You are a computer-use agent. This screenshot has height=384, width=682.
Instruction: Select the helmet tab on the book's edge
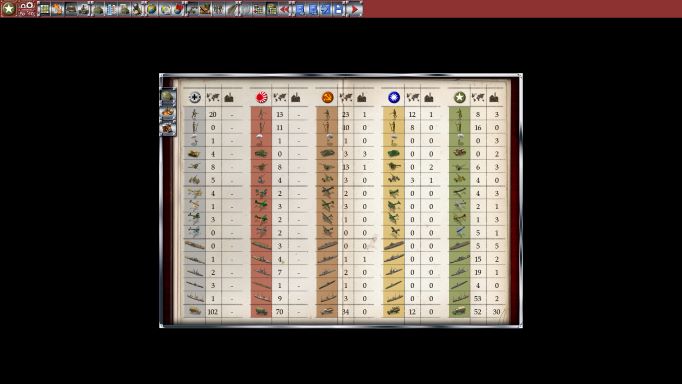click(168, 97)
